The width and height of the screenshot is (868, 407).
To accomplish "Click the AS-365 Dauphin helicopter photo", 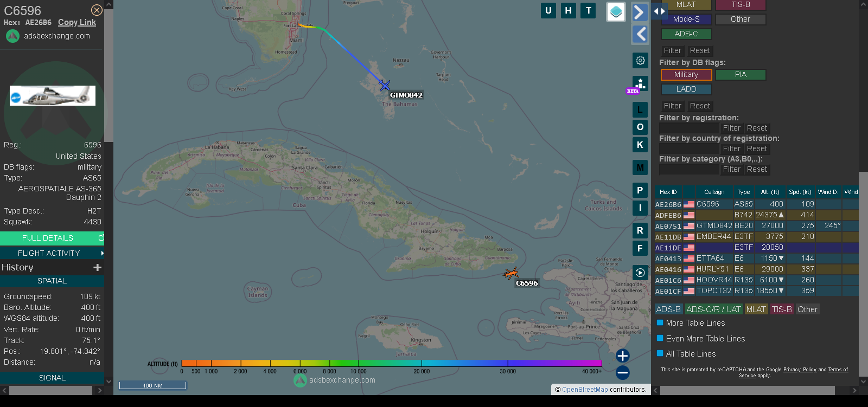I will point(53,95).
